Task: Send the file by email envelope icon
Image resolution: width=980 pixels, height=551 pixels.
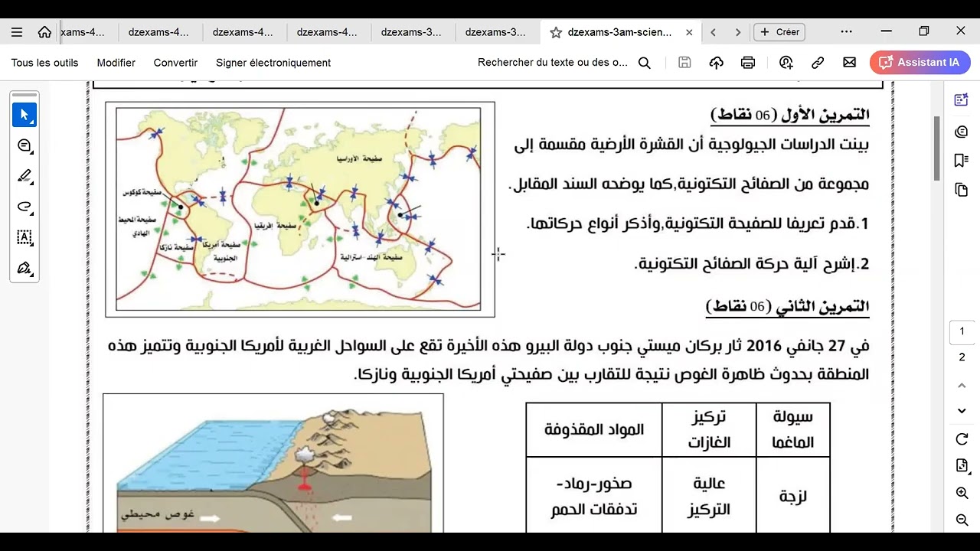Action: (x=849, y=63)
